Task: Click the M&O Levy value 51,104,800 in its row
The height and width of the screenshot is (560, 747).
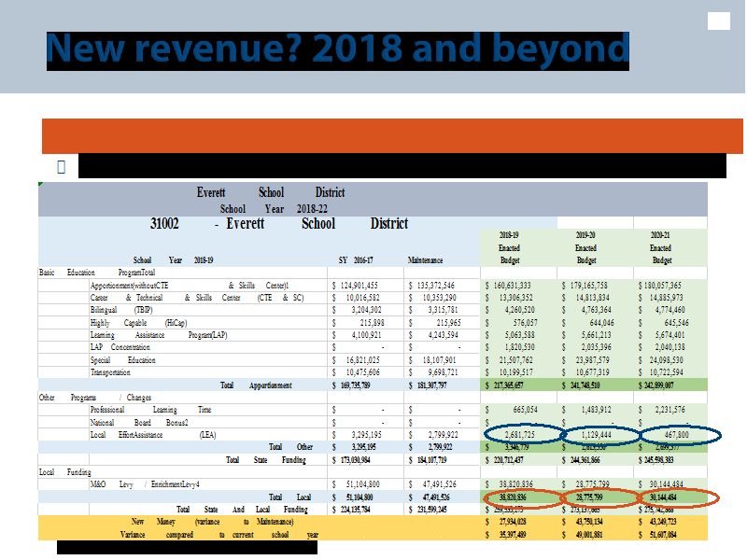Action: (362, 484)
